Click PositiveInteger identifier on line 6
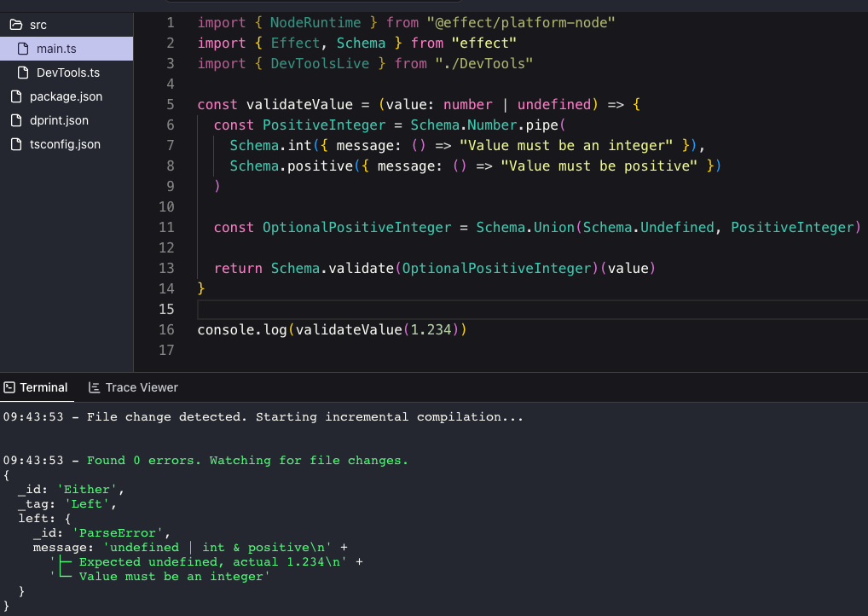 pos(324,125)
